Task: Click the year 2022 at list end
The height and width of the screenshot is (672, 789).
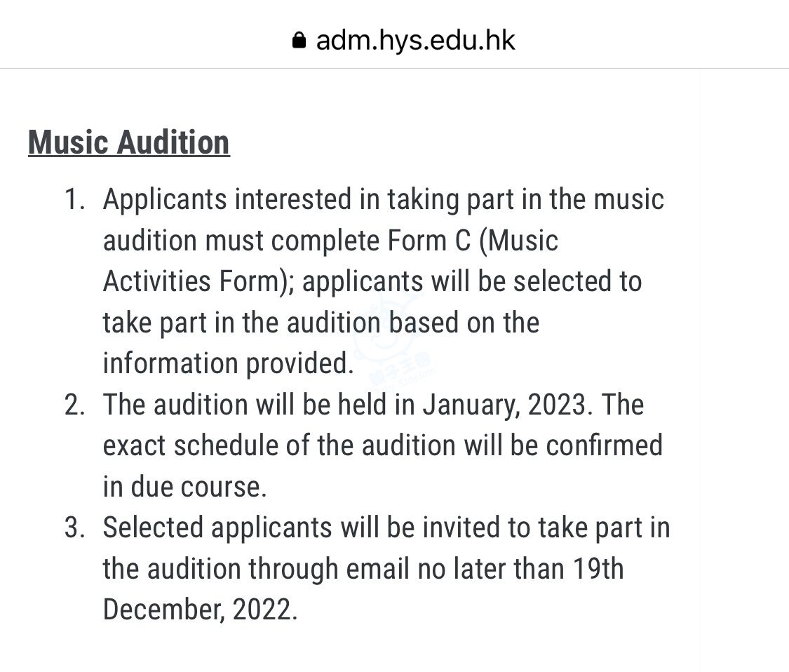Action: click(262, 610)
